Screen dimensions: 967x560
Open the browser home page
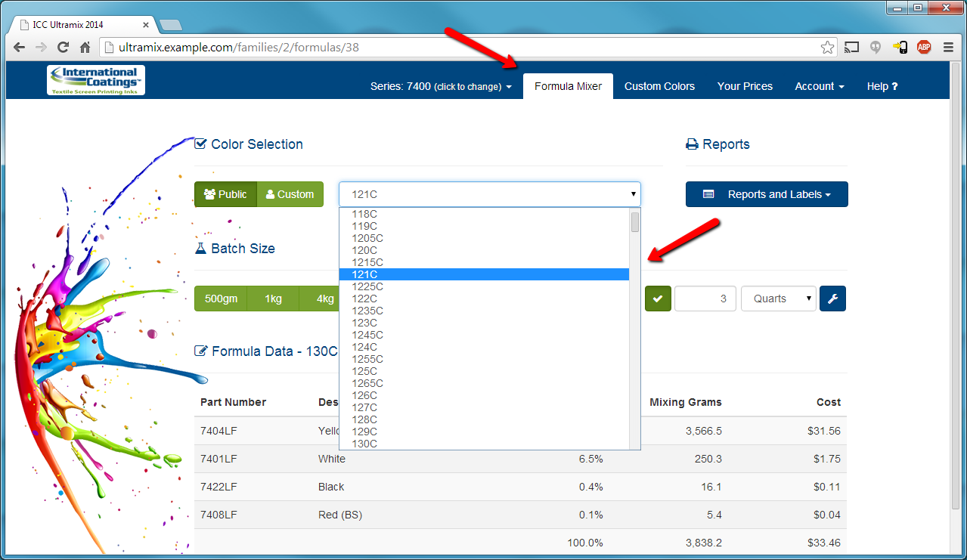pyautogui.click(x=85, y=47)
